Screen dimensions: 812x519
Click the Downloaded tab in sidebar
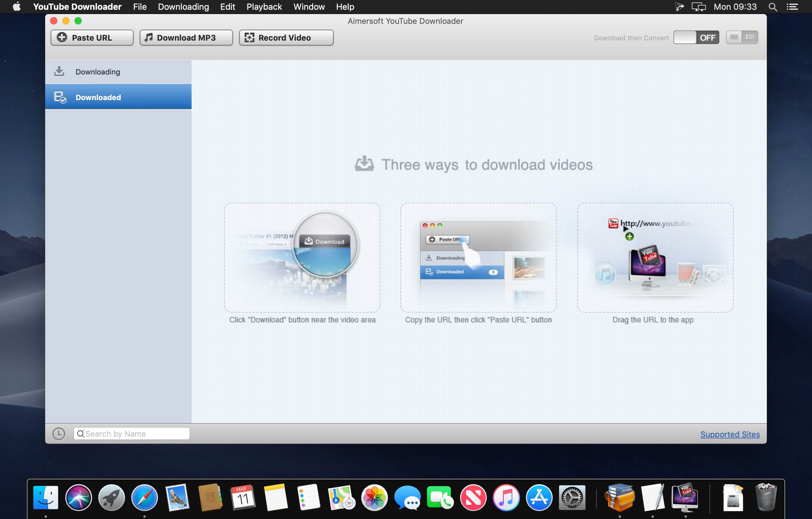(118, 96)
